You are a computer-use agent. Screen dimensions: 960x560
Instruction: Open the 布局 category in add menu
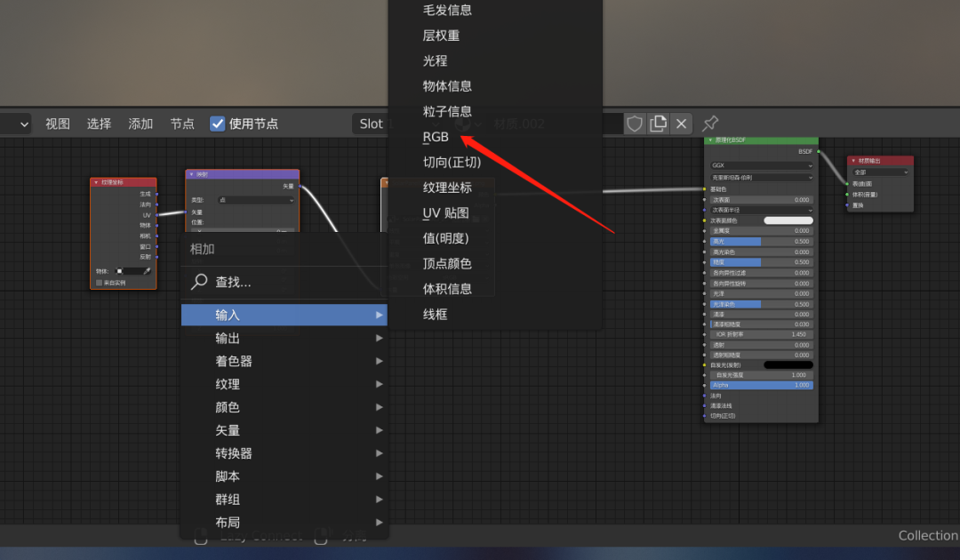pyautogui.click(x=284, y=523)
